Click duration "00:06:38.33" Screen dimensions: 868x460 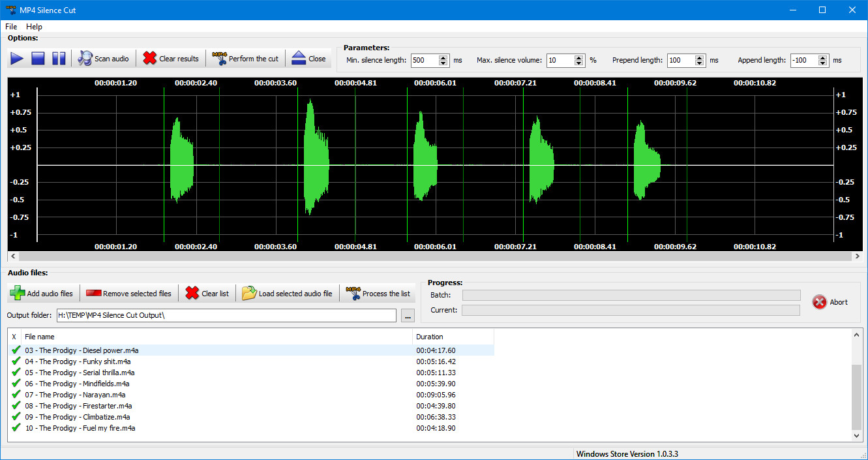pos(436,417)
